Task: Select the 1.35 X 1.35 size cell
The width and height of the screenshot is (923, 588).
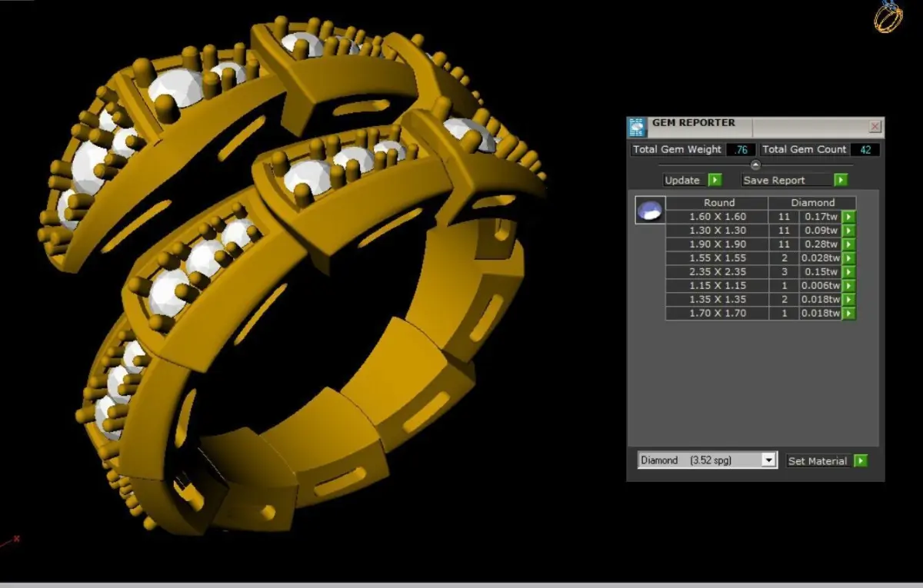Action: point(717,300)
